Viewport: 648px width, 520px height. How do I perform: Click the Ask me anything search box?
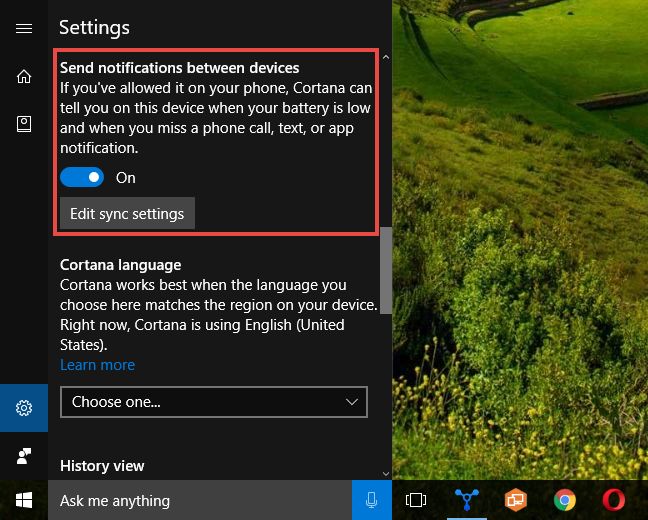200,501
